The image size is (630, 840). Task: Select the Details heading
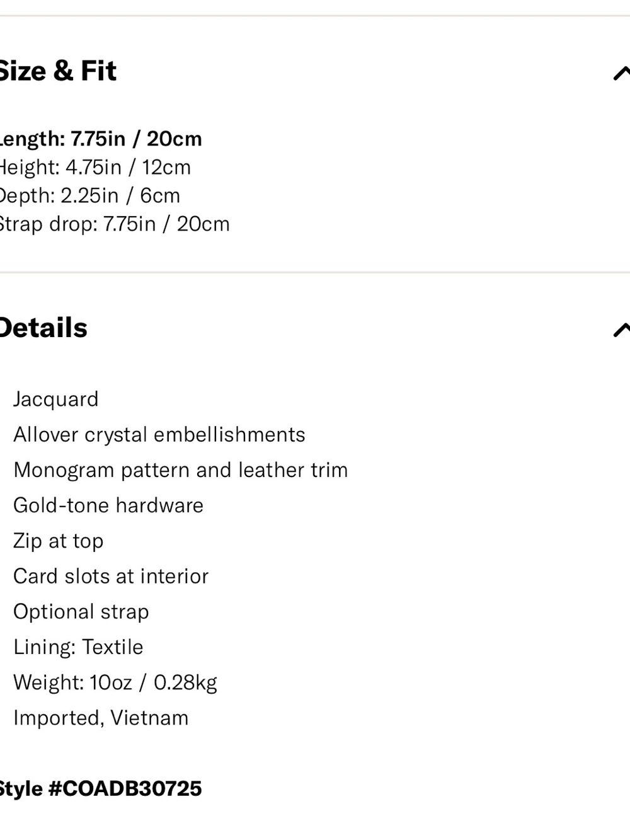pyautogui.click(x=43, y=328)
